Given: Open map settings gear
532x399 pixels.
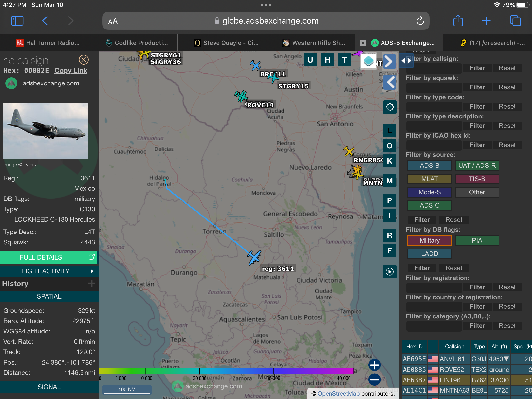Looking at the screenshot, I should pos(390,107).
